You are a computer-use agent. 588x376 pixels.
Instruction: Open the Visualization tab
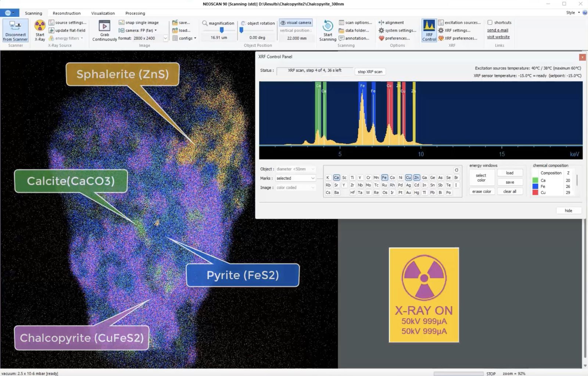[x=103, y=13]
